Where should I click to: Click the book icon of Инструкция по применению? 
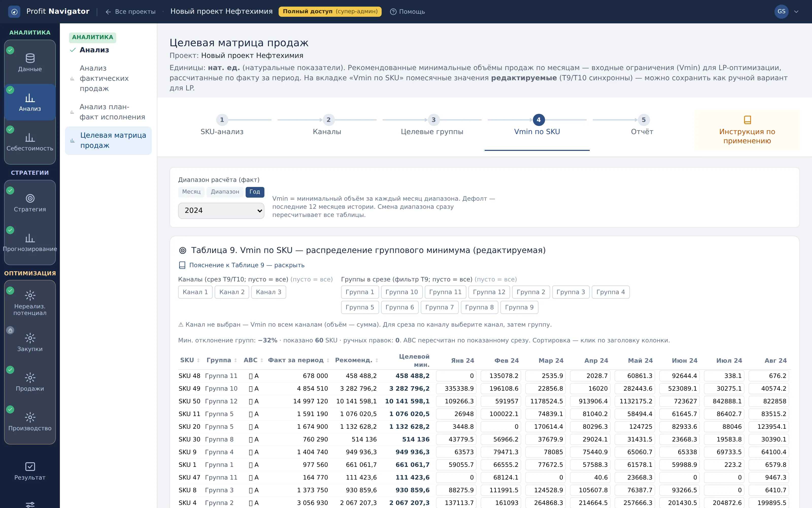coord(747,120)
